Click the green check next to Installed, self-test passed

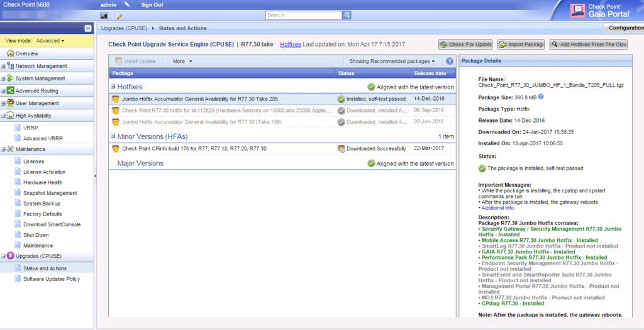341,99
